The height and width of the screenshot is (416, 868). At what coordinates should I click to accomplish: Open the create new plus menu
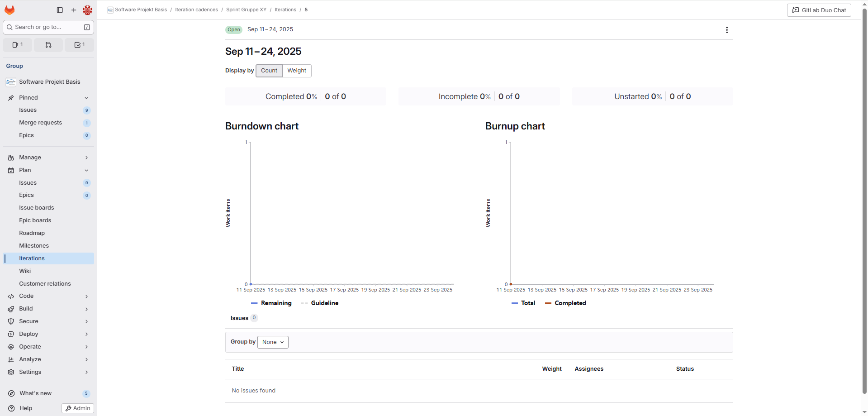point(74,10)
